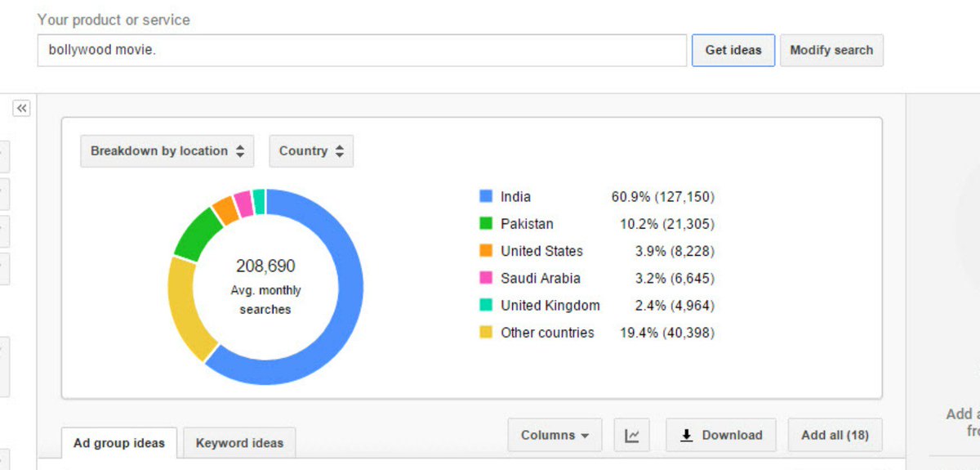Screen dimensions: 980x470
Task: Download the keyword ideas
Action: pos(721,436)
